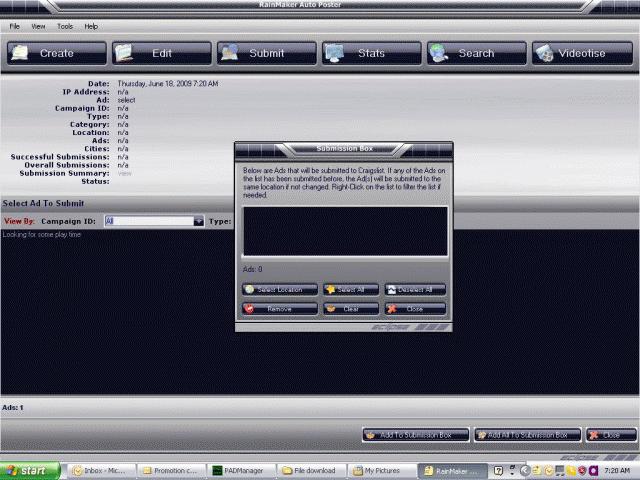Image resolution: width=640 pixels, height=480 pixels.
Task: Go to the Submit section
Action: 266,53
